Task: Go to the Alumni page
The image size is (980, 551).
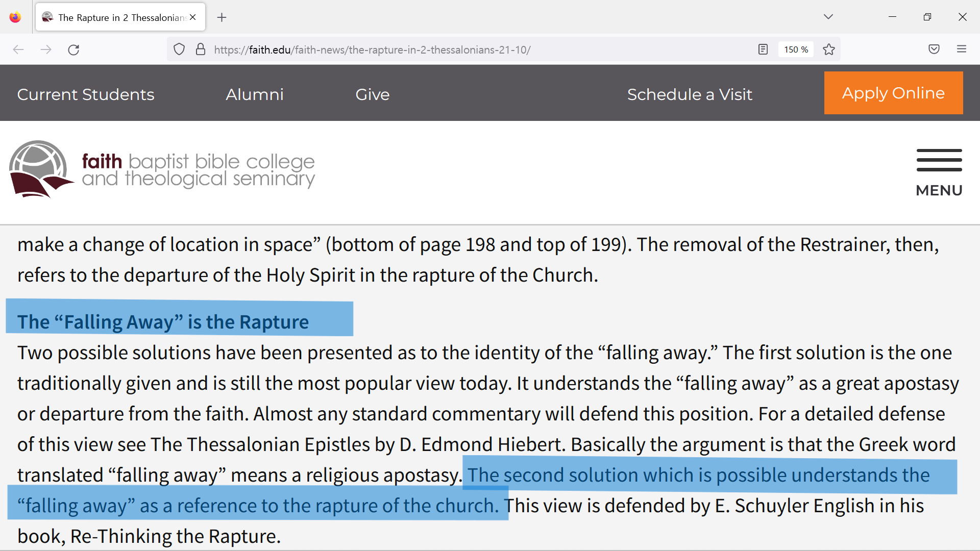Action: click(255, 94)
